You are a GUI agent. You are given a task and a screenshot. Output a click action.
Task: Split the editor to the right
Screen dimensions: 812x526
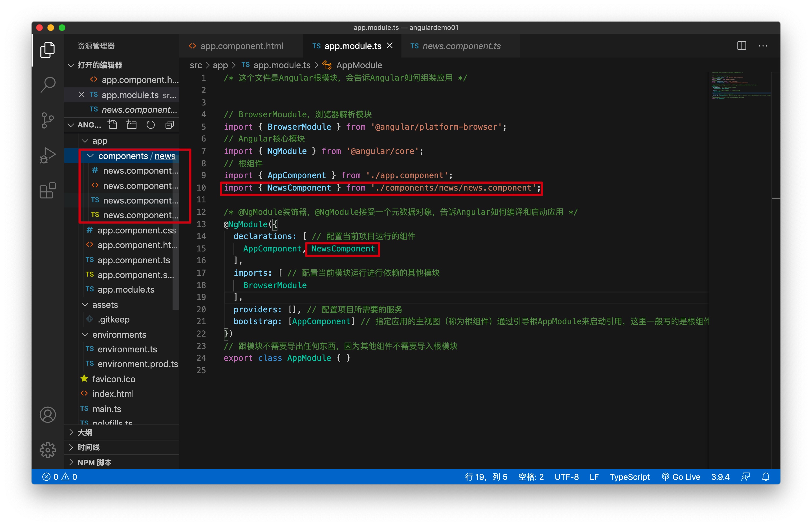click(x=742, y=46)
